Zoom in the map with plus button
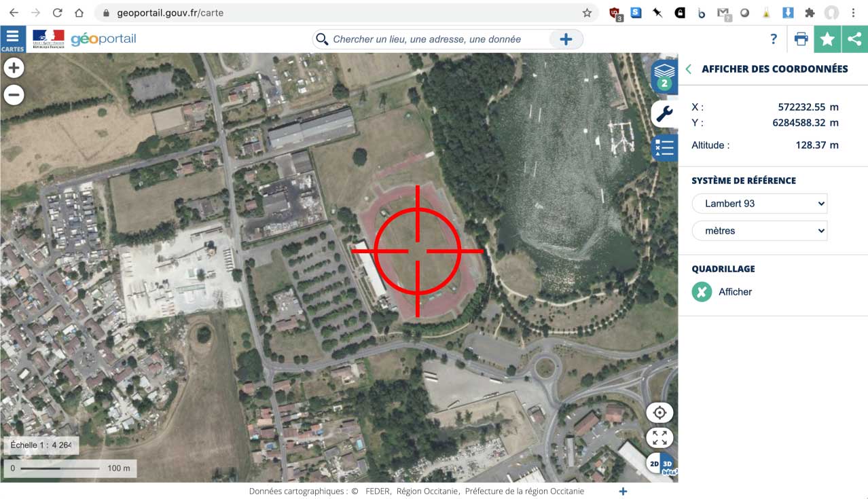This screenshot has width=868, height=499. (14, 68)
